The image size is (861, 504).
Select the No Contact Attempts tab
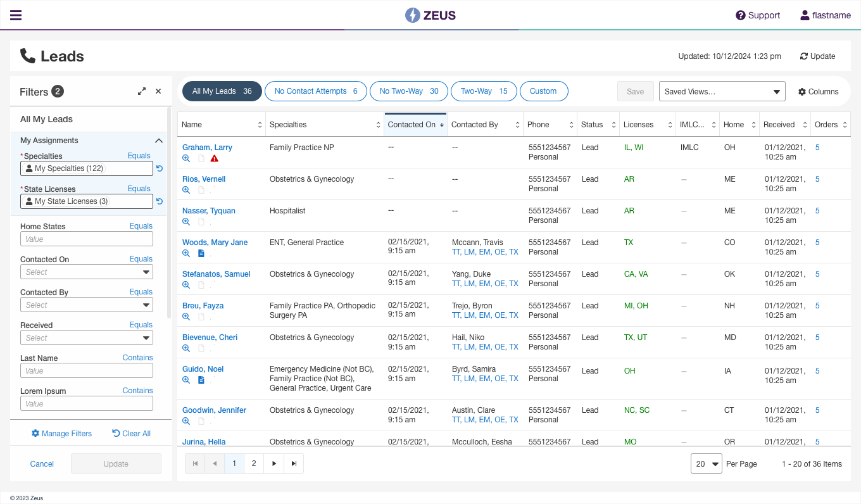coord(316,91)
